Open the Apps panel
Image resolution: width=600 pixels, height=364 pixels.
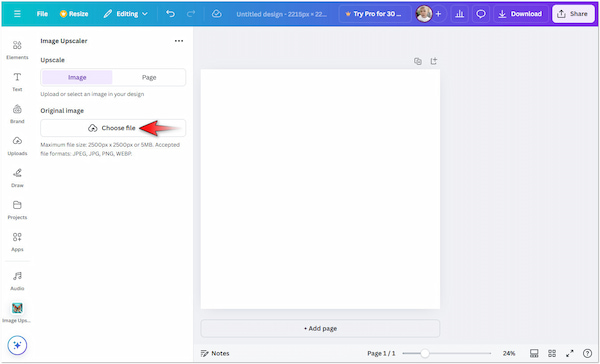click(x=17, y=242)
